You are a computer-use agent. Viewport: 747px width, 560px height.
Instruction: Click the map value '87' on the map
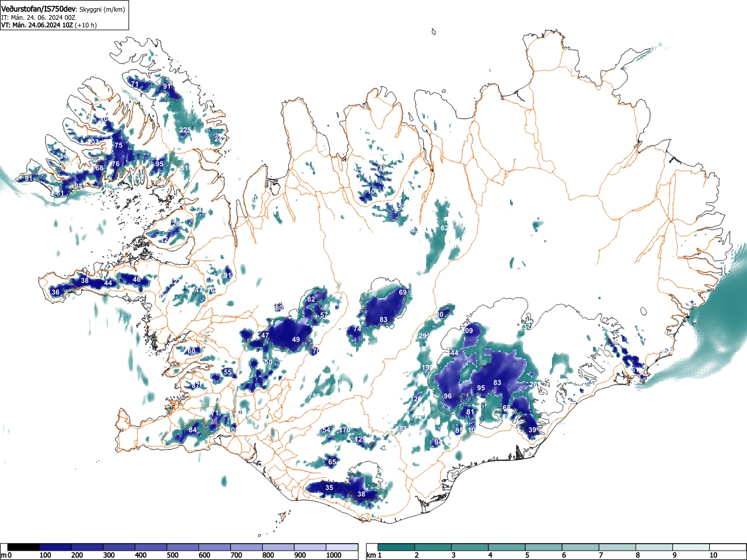click(x=196, y=386)
